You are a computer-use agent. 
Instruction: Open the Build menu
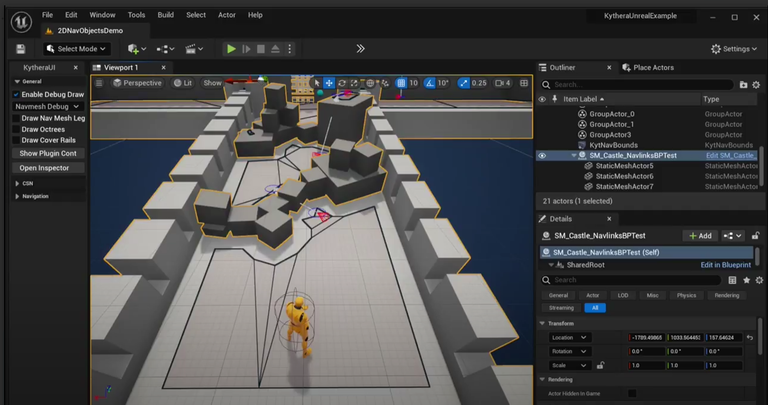click(x=165, y=15)
